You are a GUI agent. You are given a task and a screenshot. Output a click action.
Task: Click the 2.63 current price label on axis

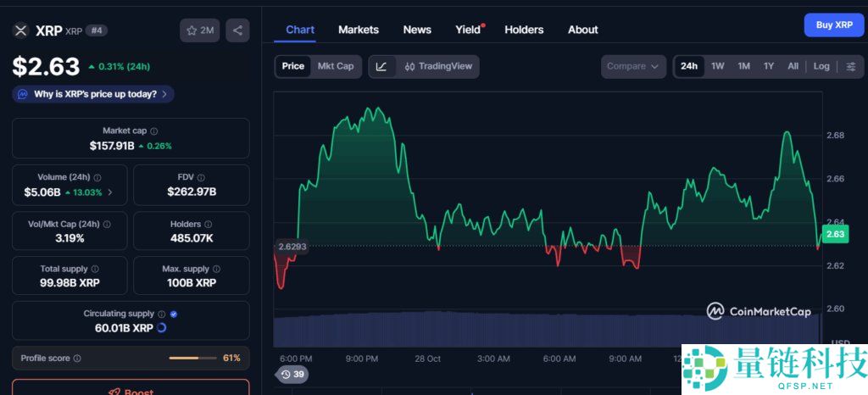835,234
